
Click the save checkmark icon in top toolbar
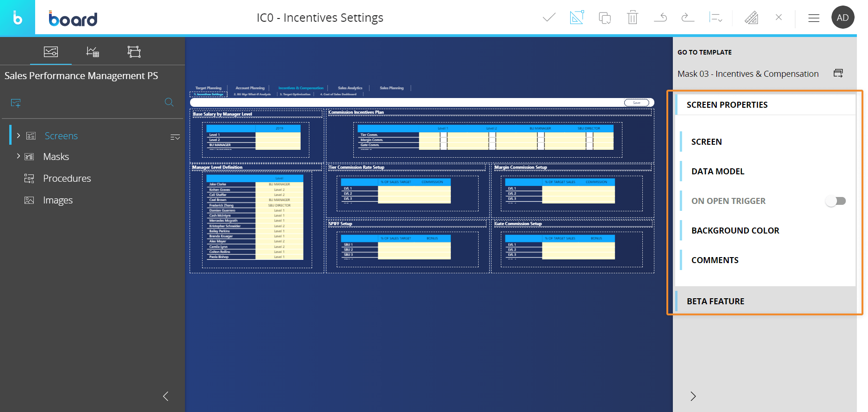(549, 18)
